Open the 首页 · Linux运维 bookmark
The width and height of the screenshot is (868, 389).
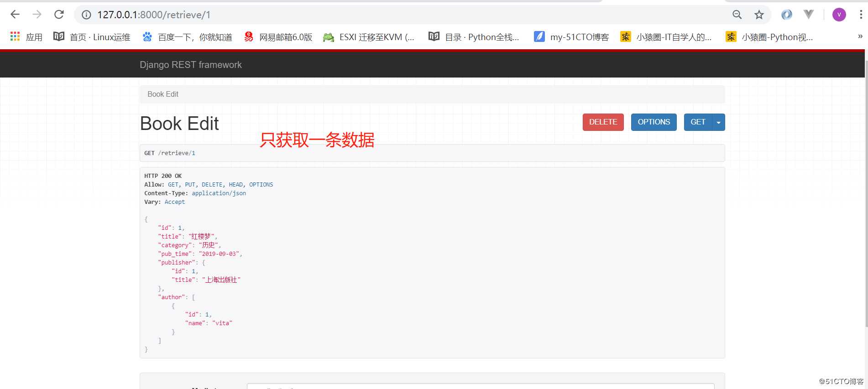click(x=92, y=37)
